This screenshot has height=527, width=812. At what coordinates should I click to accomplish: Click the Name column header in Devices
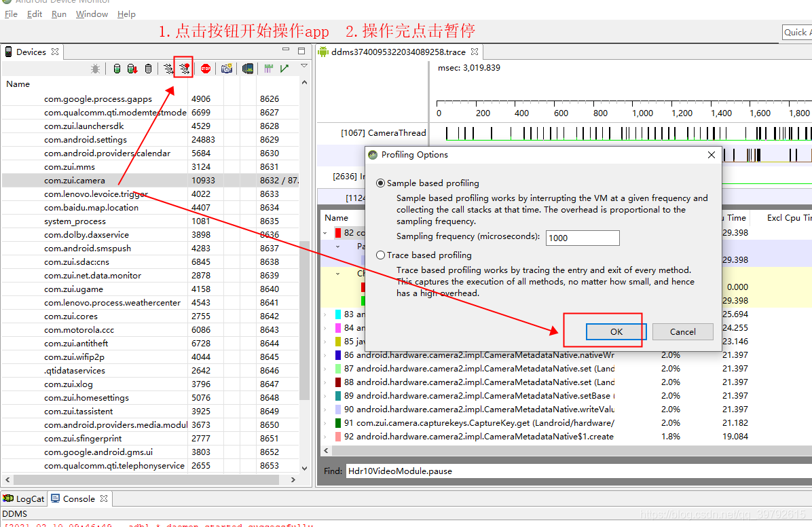(18, 84)
